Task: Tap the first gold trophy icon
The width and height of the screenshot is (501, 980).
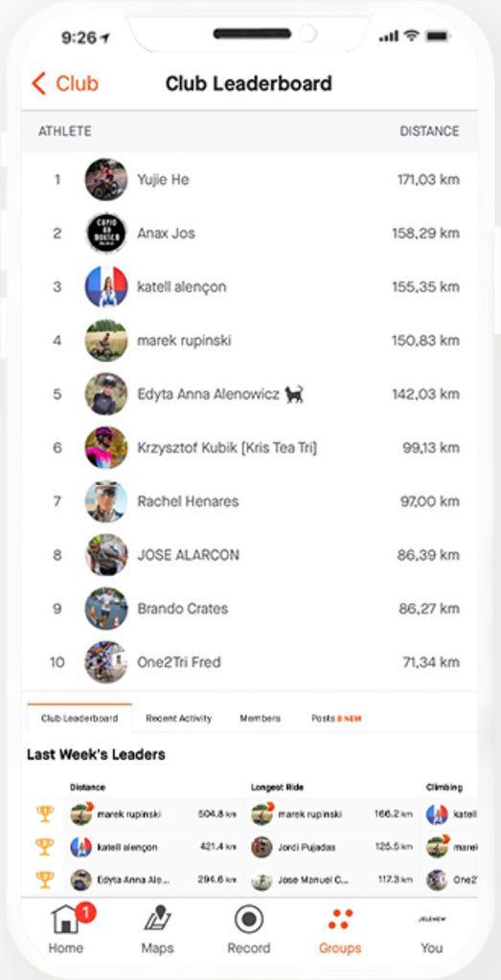Action: coord(44,813)
